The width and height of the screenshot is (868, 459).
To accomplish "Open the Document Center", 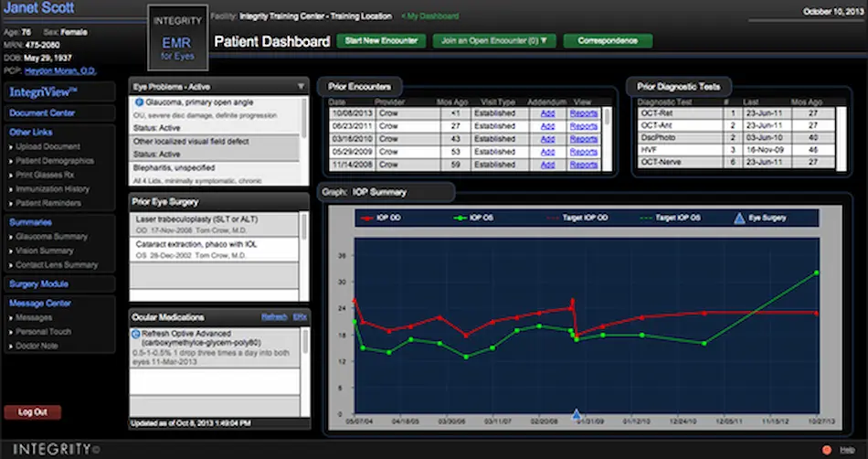I will tap(42, 113).
